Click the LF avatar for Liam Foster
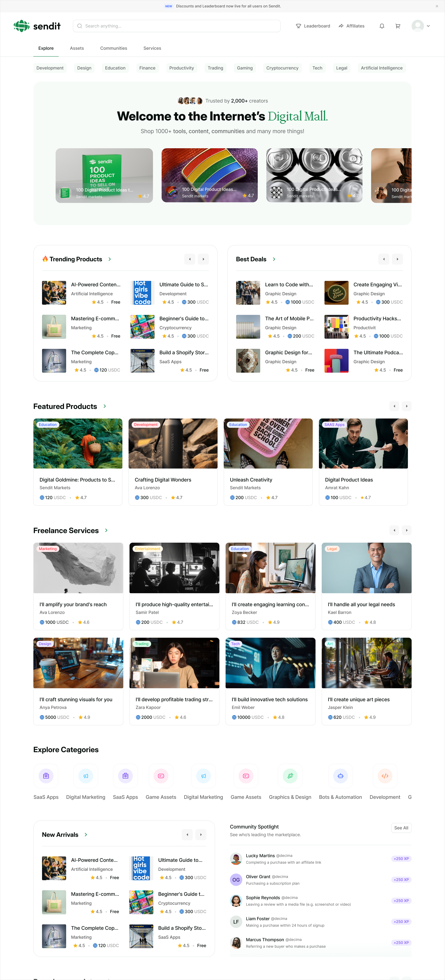Viewport: 445px width, 980px height. point(236,922)
